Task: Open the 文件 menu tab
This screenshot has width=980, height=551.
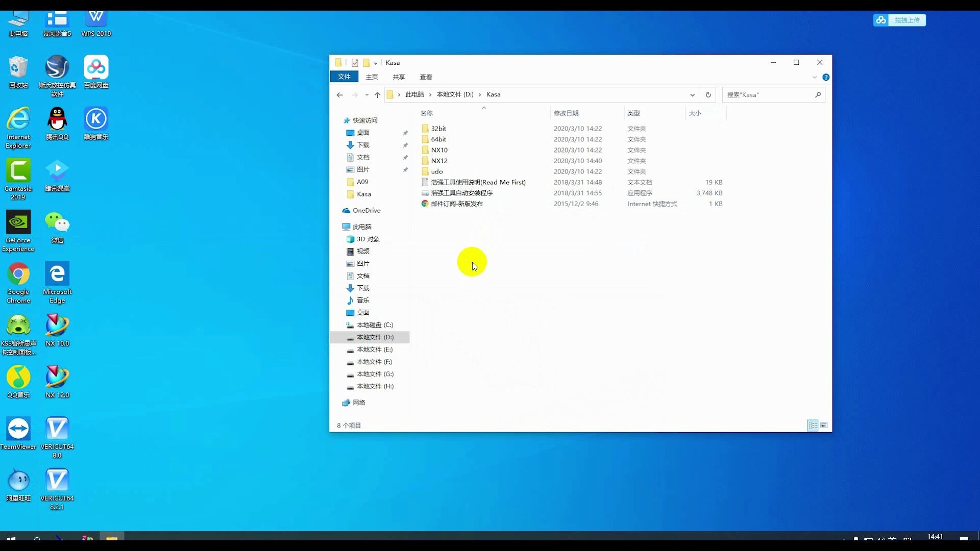Action: click(x=344, y=77)
